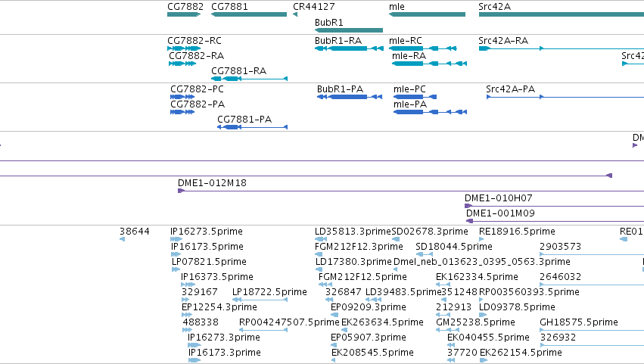Click the SD18044.5prime EST
Image resolution: width=644 pixels, height=364 pixels.
tap(425, 254)
